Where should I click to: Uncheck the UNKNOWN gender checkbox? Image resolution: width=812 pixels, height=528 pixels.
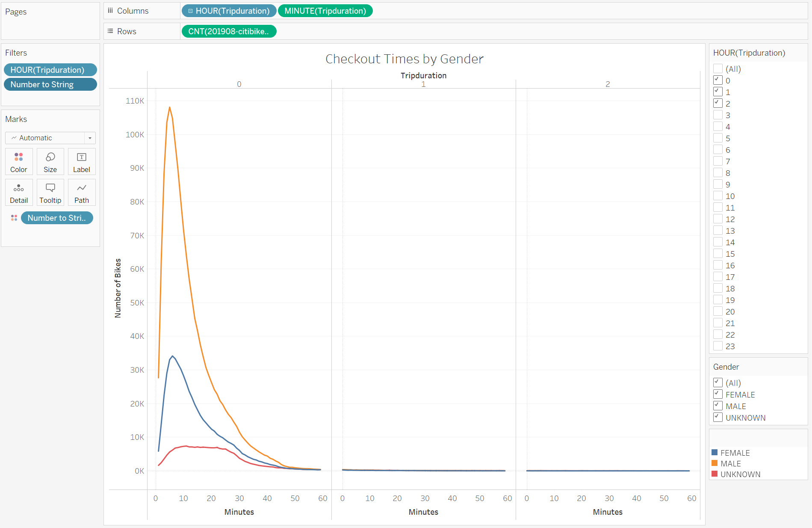(718, 417)
